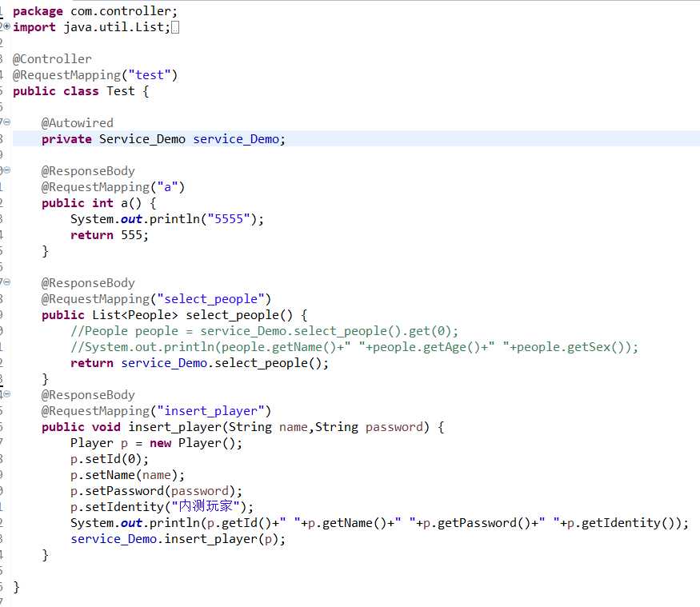Click @RequestMapping("insert_player") annotation
This screenshot has height=607, width=700.
click(x=156, y=411)
